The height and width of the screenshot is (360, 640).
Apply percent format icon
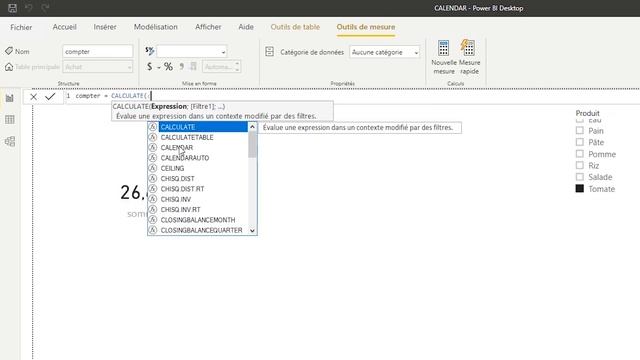click(168, 67)
